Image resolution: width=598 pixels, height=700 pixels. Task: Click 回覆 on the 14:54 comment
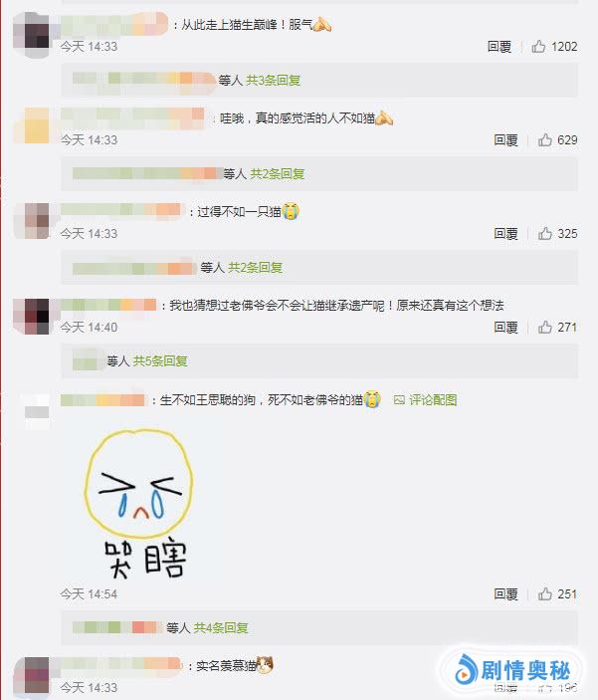[505, 594]
